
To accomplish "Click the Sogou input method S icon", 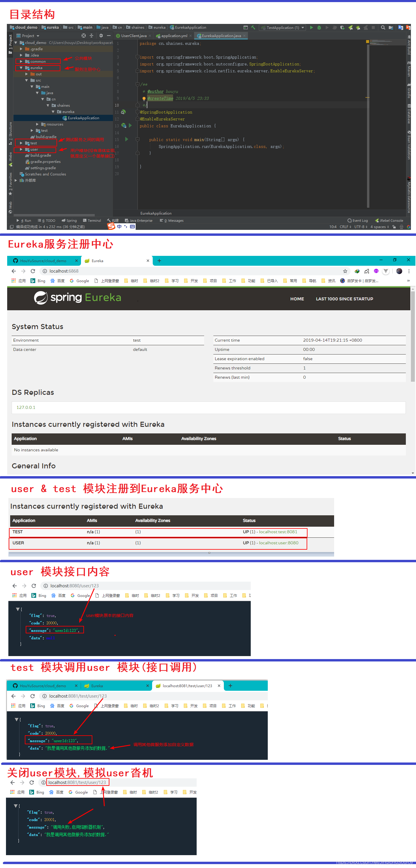I will coord(111,227).
